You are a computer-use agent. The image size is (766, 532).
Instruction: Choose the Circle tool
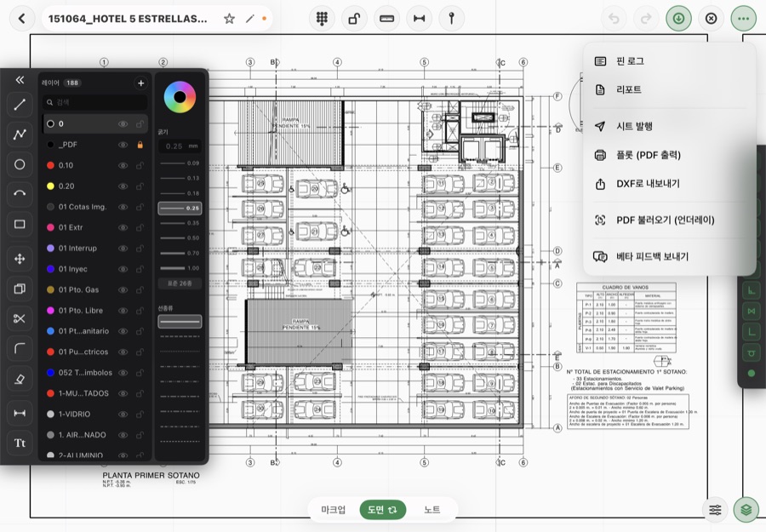20,164
